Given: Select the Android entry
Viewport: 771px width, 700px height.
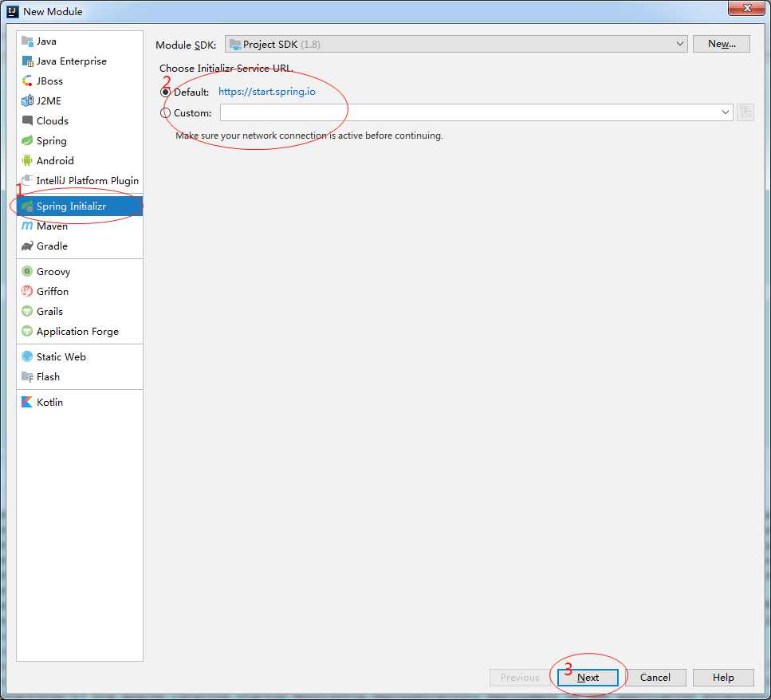Looking at the screenshot, I should [80, 161].
